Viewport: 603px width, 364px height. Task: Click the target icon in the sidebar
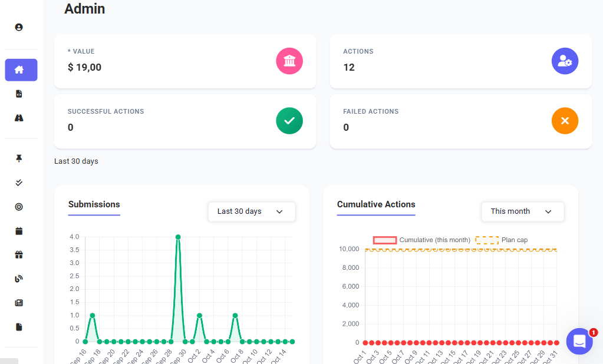[x=18, y=207]
